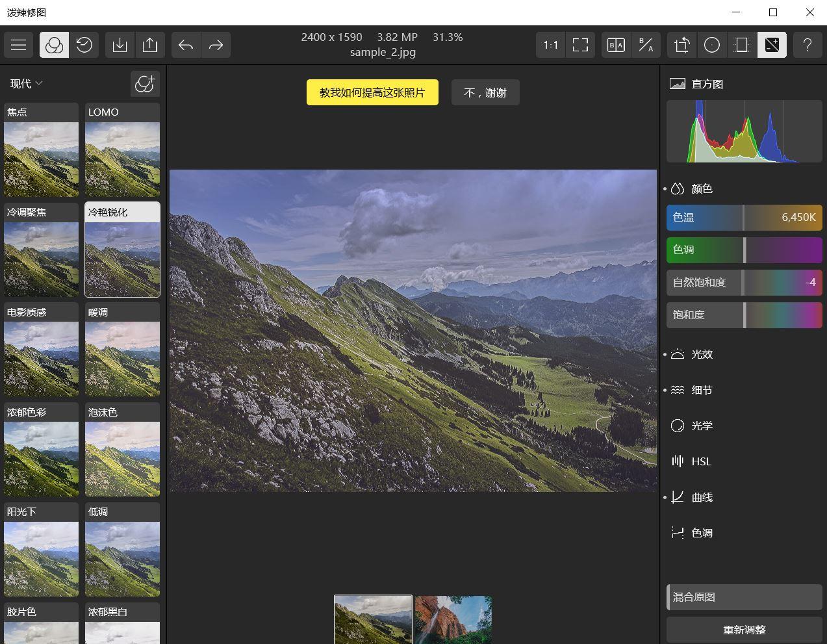
Task: Open the hamburger main menu
Action: [19, 45]
